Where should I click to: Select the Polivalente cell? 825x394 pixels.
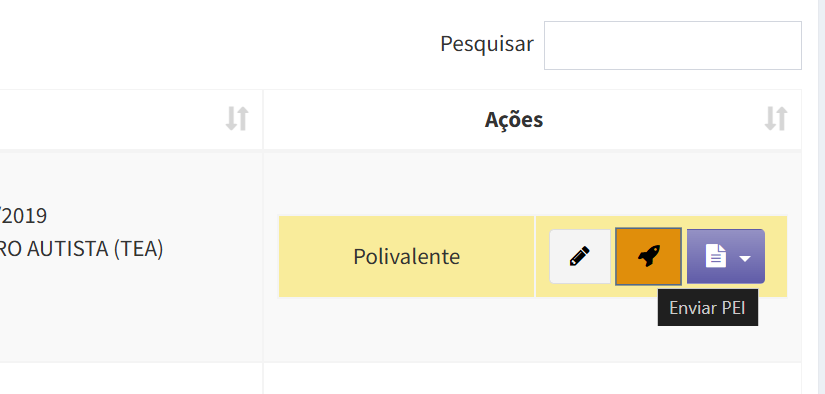tap(406, 257)
